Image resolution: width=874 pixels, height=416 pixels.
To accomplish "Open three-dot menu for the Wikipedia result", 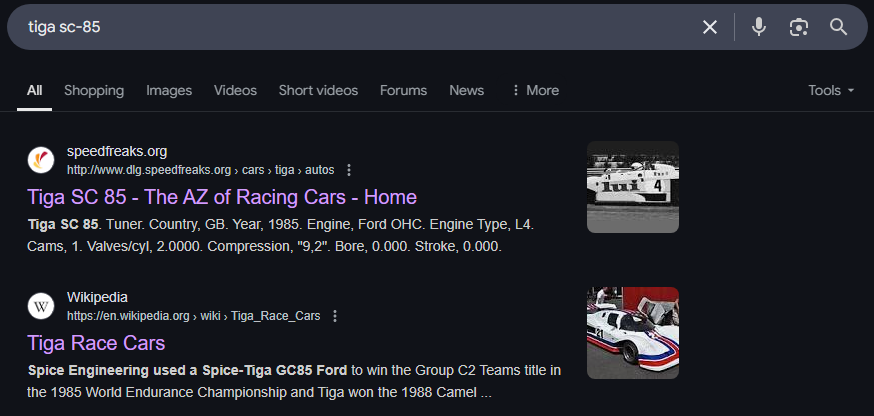I will [x=335, y=316].
